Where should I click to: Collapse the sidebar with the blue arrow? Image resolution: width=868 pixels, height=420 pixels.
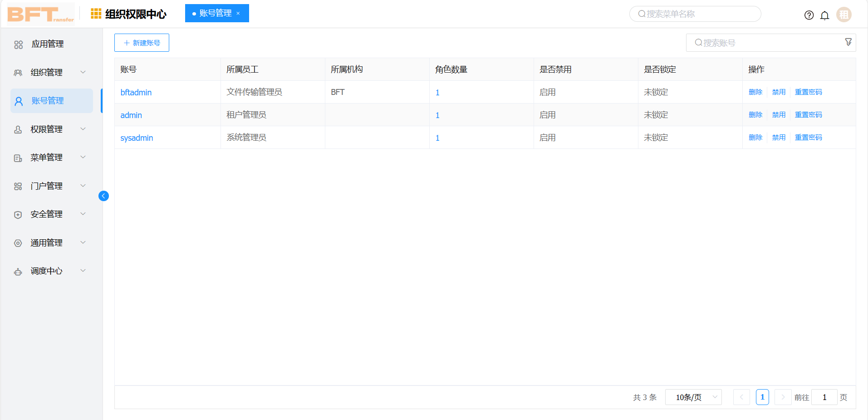(x=103, y=196)
